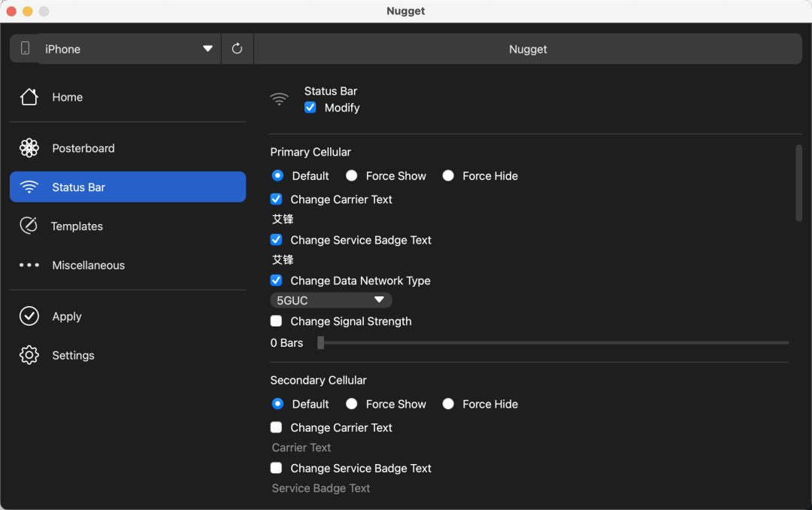
Task: Click the Status Bar wifi sidebar icon
Action: tap(29, 187)
